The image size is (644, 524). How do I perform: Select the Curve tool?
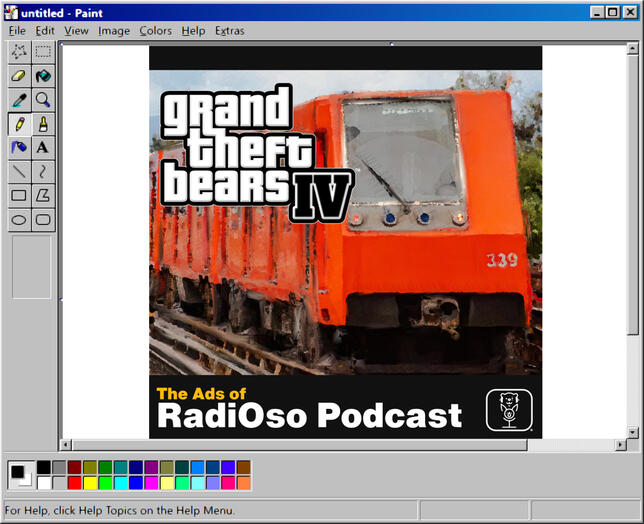pyautogui.click(x=43, y=171)
